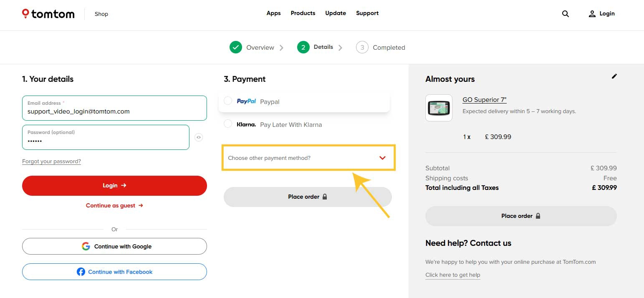
Task: Select the Paypal payment radio button
Action: tap(228, 101)
